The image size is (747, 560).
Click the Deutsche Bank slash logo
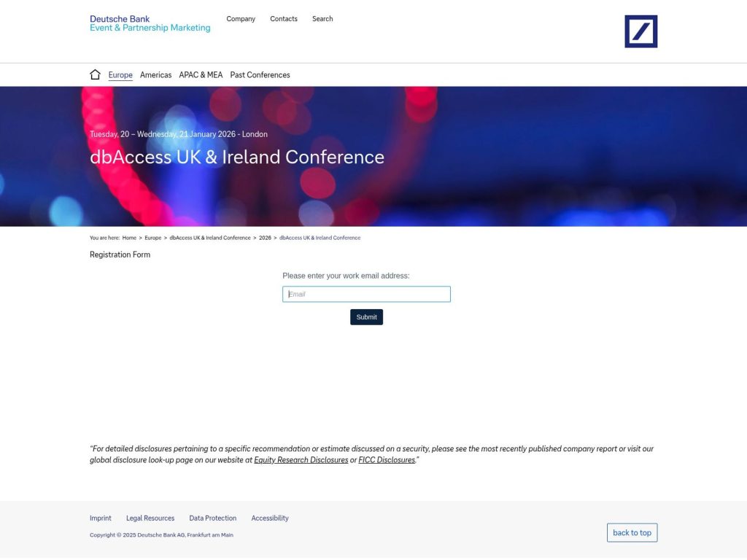pos(640,31)
